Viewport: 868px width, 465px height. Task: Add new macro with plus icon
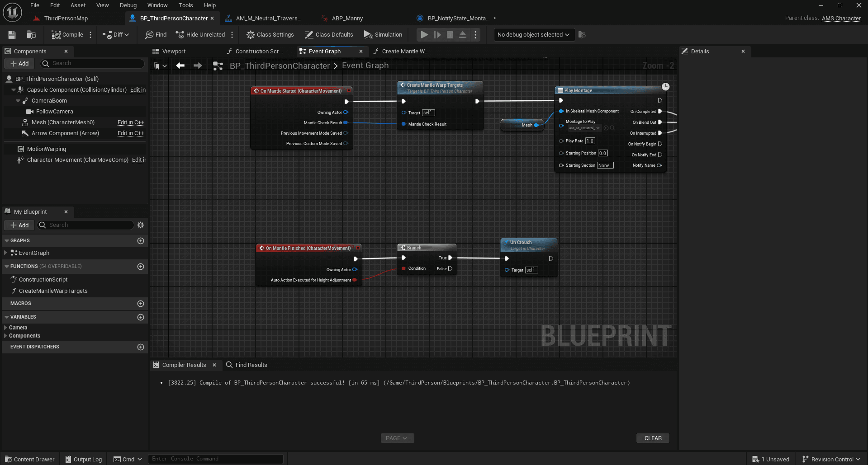click(x=141, y=304)
